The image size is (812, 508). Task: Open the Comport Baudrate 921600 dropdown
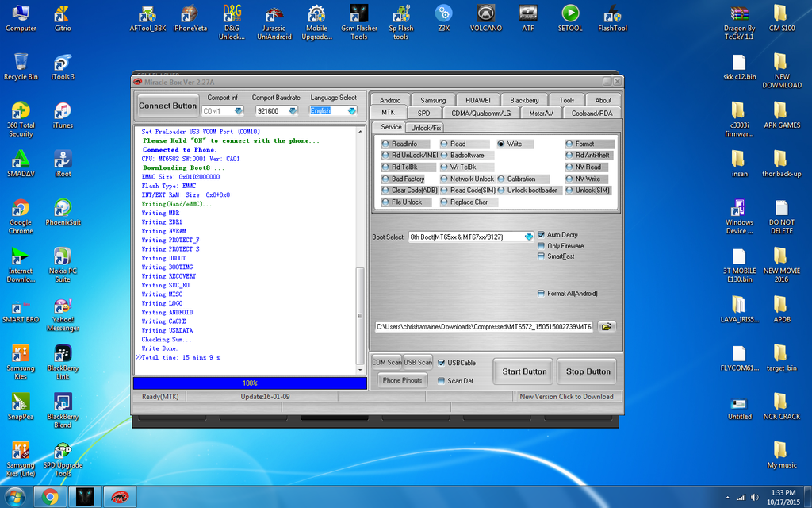tap(293, 111)
